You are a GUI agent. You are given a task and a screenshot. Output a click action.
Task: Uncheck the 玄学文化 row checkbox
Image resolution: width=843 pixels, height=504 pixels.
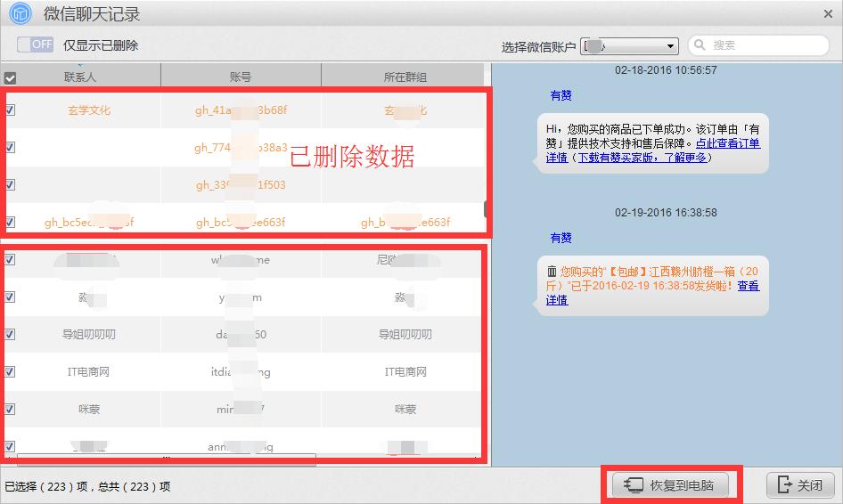tap(10, 110)
